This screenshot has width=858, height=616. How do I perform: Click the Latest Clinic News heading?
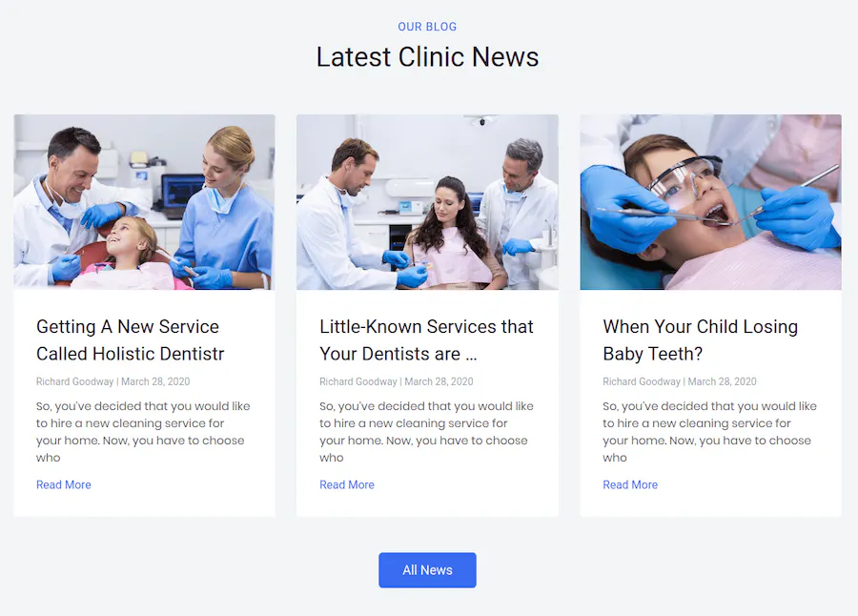(x=427, y=57)
